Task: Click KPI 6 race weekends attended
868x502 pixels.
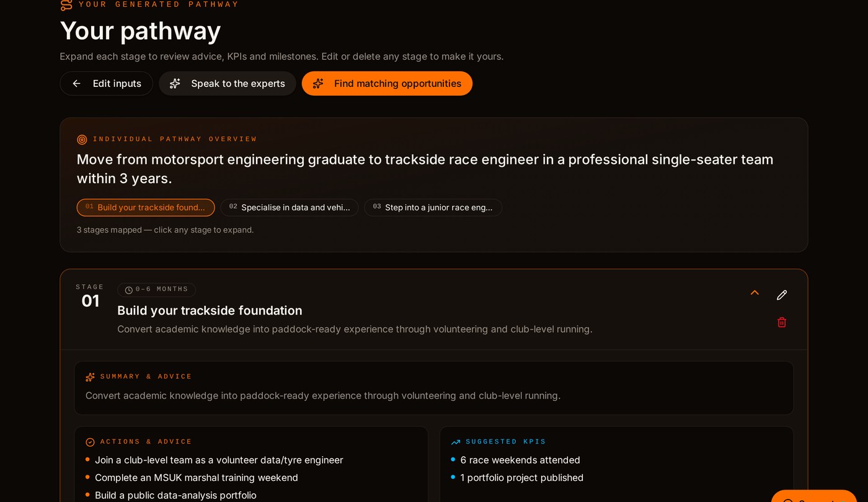Action: tap(520, 460)
